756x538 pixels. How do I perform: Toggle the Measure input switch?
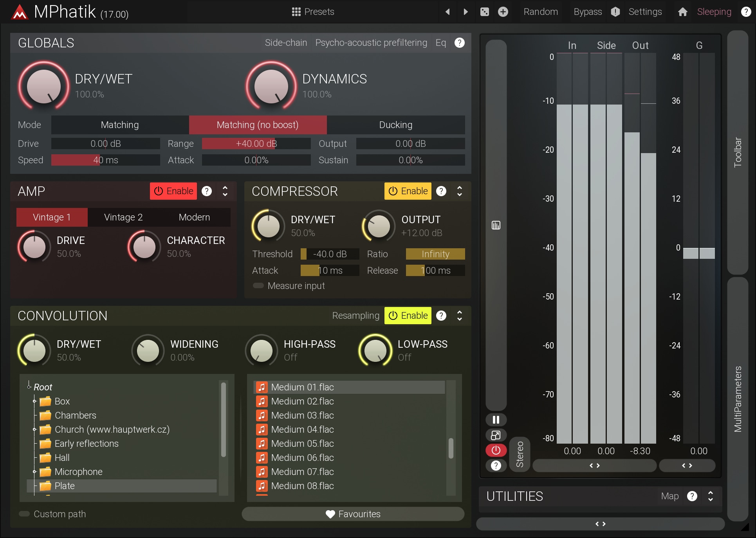(x=258, y=286)
